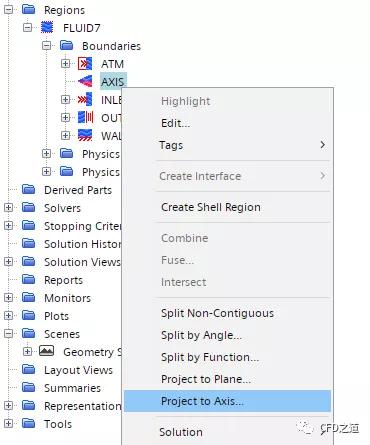Expand the Solvers tree node

8,208
